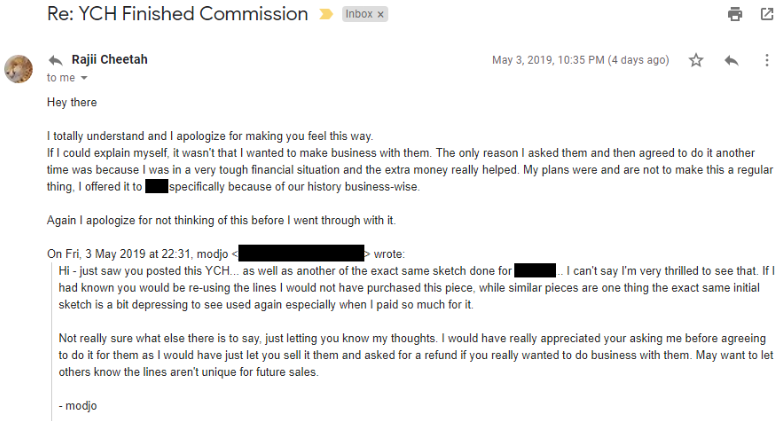This screenshot has width=784, height=421.
Task: Click the quoted text vertical bar
Action: click(52, 342)
